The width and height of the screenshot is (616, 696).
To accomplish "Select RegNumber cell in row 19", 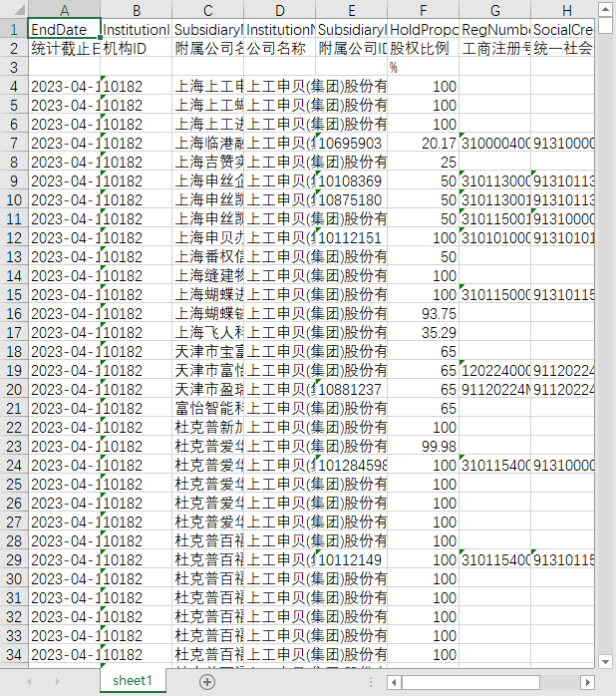I will pos(494,370).
